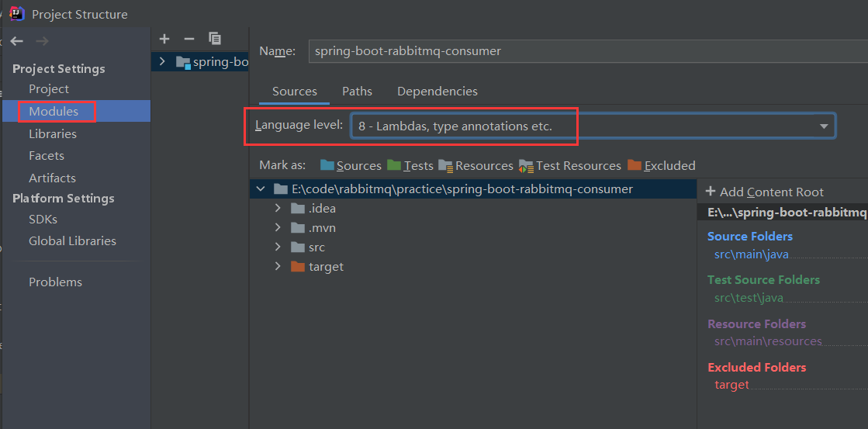Open the Language level dropdown
Screen dimensions: 868x429
coord(593,126)
